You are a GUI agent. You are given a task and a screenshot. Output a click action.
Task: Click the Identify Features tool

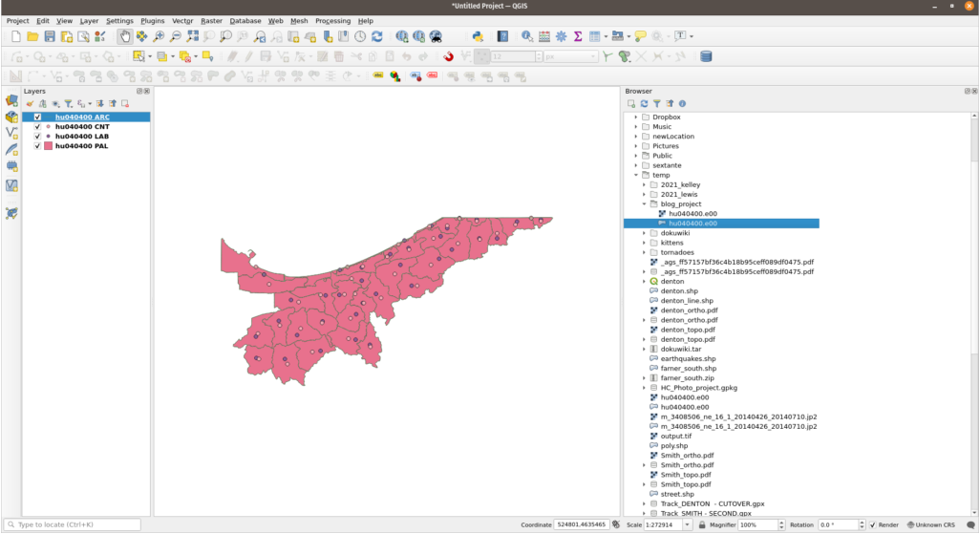pos(527,36)
